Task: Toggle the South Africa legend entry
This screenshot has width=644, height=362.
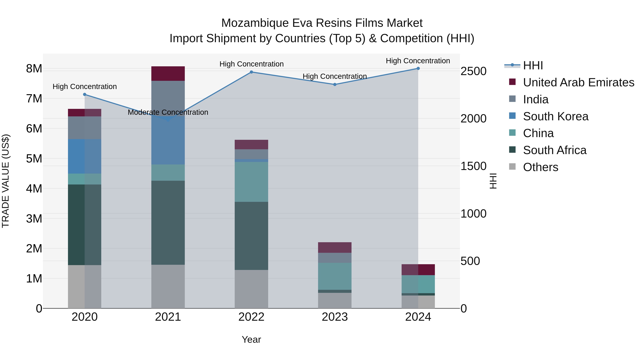Action: [548, 150]
